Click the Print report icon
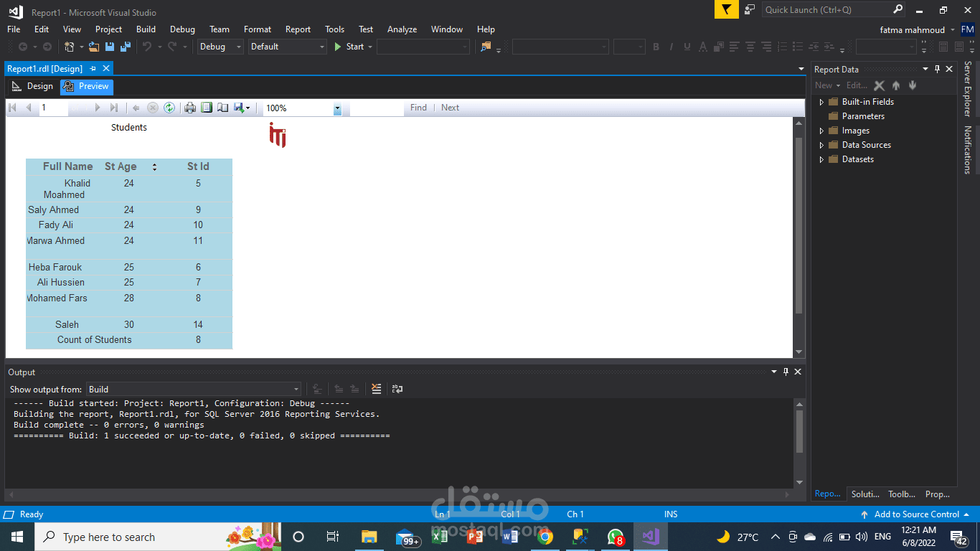The height and width of the screenshot is (551, 980). (190, 108)
